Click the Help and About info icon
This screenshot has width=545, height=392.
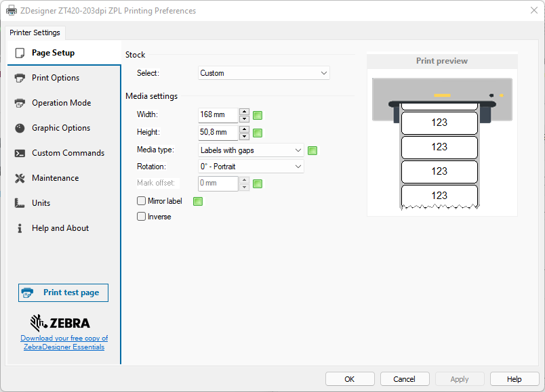[x=20, y=228]
